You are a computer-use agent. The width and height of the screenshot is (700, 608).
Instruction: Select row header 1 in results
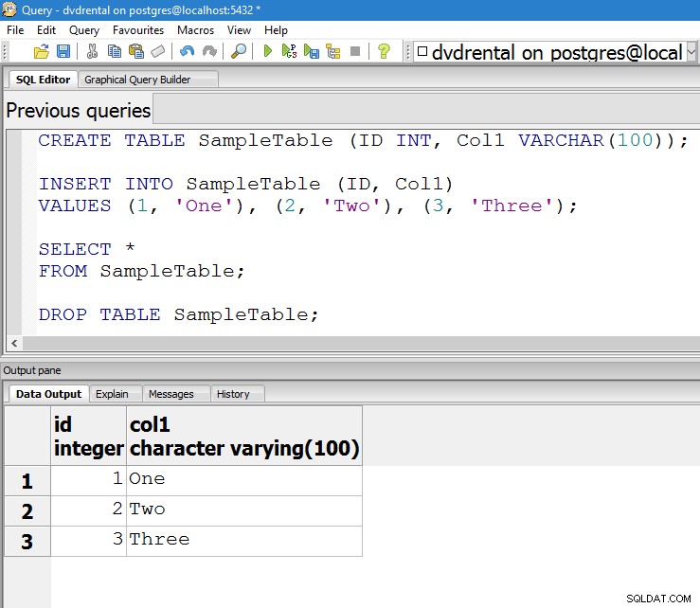(x=27, y=481)
